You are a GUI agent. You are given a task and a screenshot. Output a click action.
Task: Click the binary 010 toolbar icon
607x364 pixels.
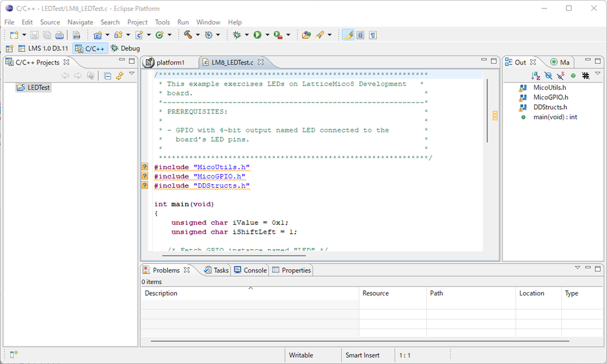(76, 35)
